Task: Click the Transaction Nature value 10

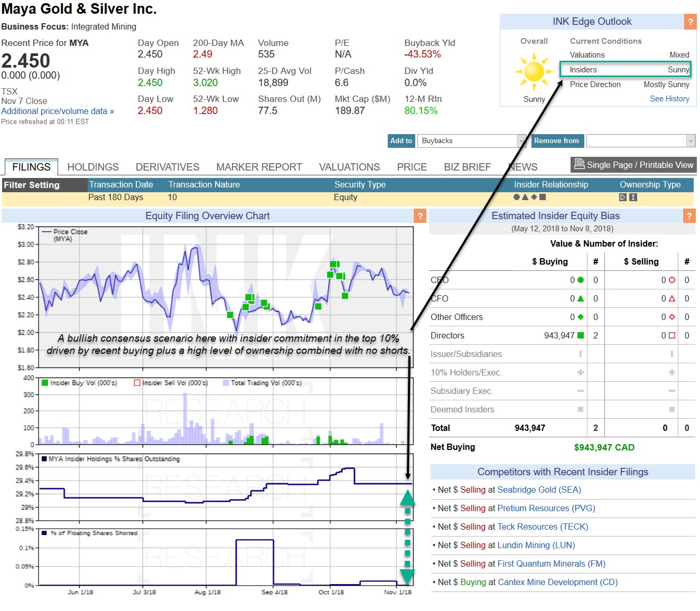Action: 172,197
